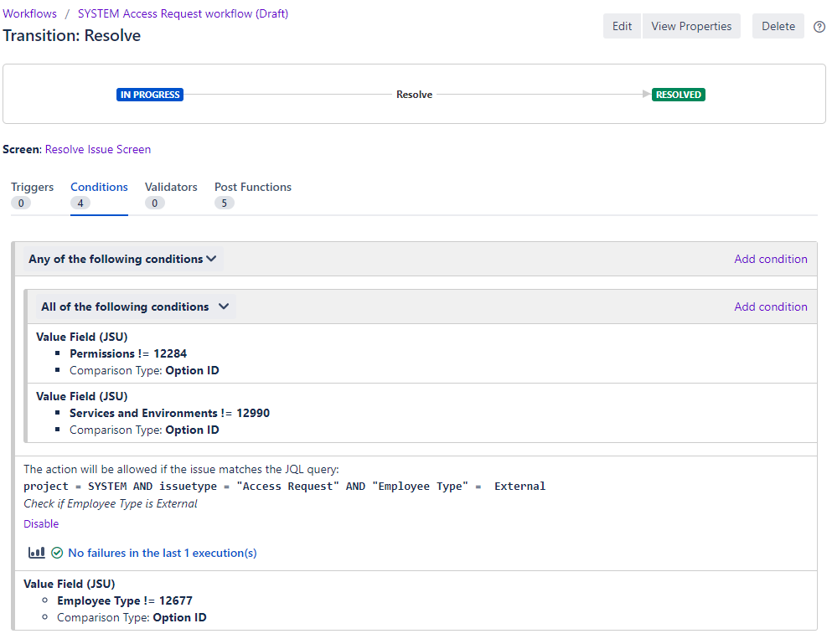
Task: Click the Conditions count badge 4
Action: pos(80,204)
